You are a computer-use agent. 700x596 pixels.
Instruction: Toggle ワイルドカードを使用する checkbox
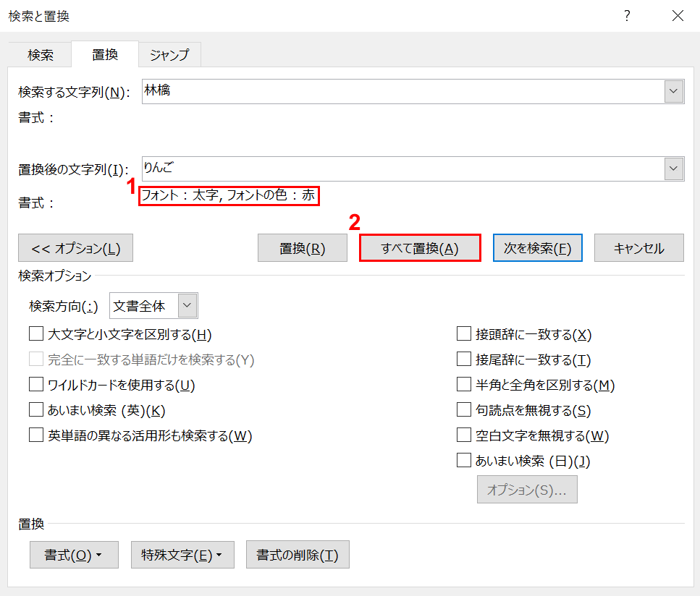(36, 385)
